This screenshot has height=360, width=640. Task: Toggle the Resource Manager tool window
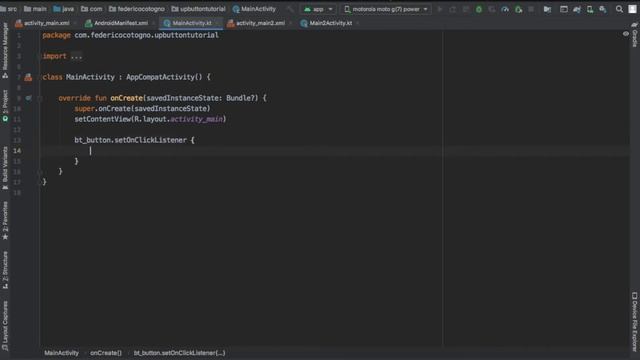pyautogui.click(x=5, y=51)
